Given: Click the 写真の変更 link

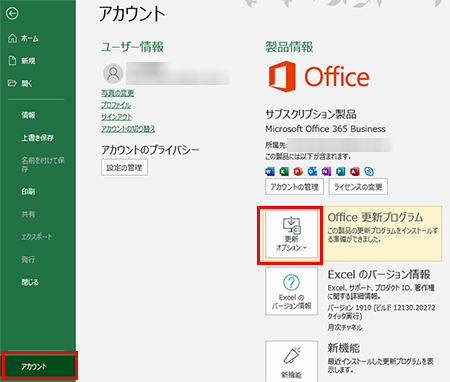Looking at the screenshot, I should (118, 93).
